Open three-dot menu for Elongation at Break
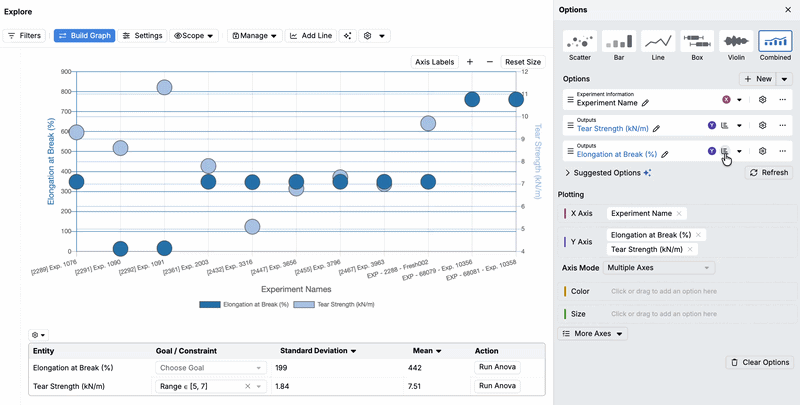The width and height of the screenshot is (800, 405). point(782,152)
